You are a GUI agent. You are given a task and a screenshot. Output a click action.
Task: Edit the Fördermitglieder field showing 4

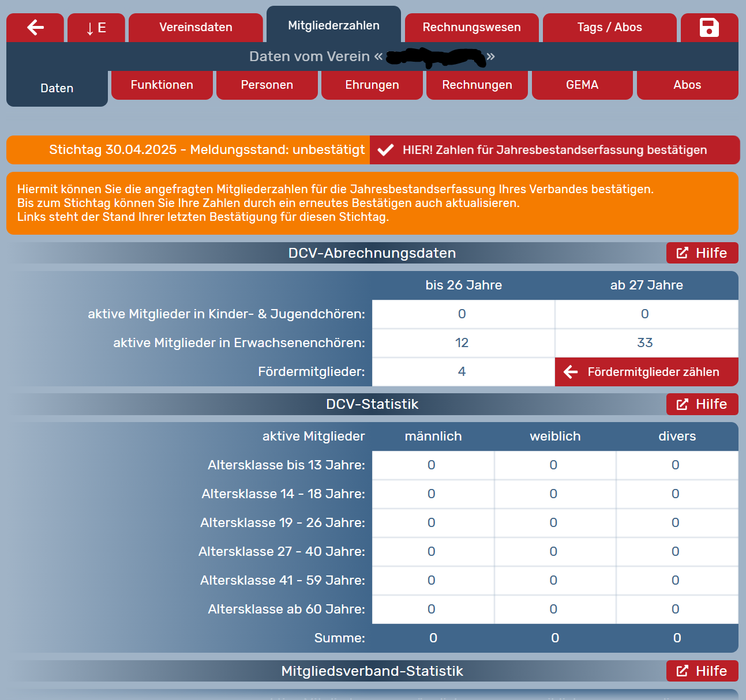pyautogui.click(x=463, y=372)
